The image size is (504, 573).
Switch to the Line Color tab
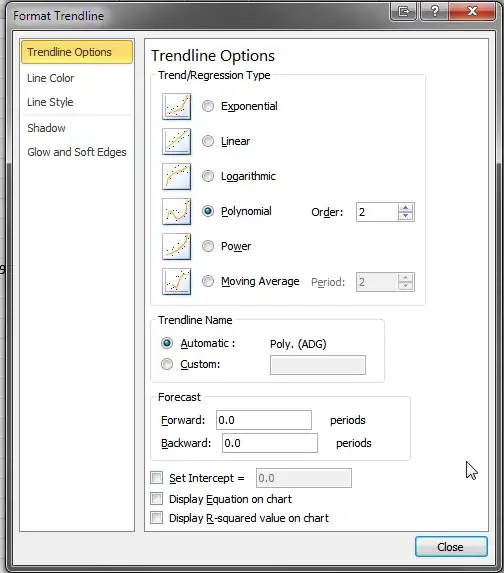[77, 78]
